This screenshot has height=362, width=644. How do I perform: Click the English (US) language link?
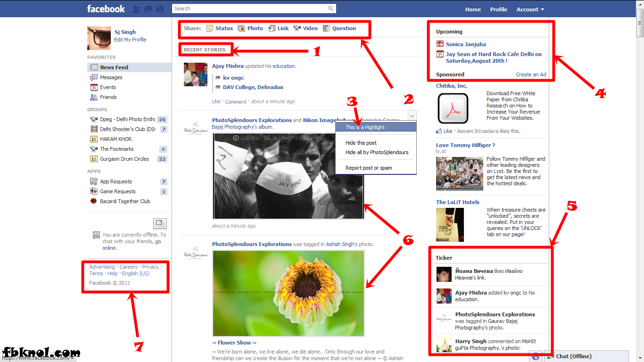click(135, 273)
